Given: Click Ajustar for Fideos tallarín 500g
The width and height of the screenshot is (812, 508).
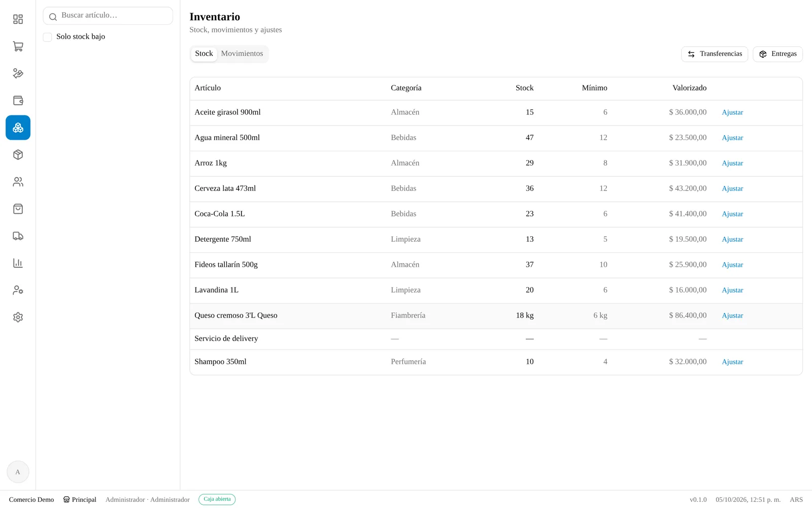Looking at the screenshot, I should (732, 265).
